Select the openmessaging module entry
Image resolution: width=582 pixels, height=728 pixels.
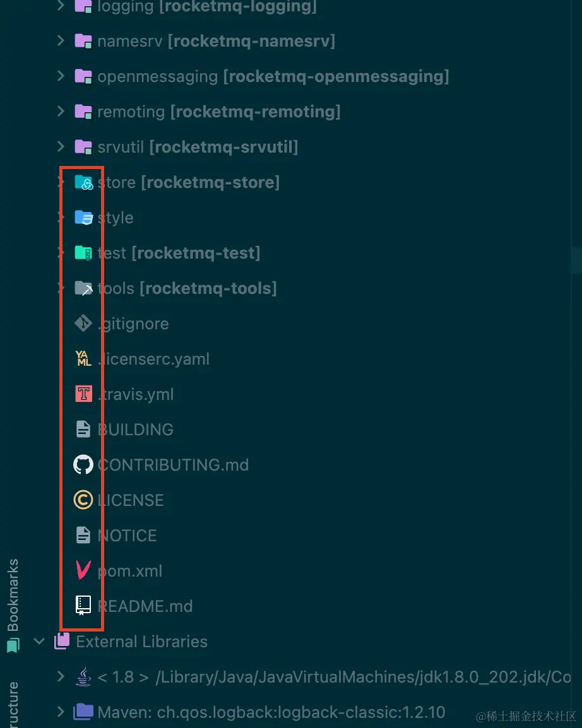[273, 76]
